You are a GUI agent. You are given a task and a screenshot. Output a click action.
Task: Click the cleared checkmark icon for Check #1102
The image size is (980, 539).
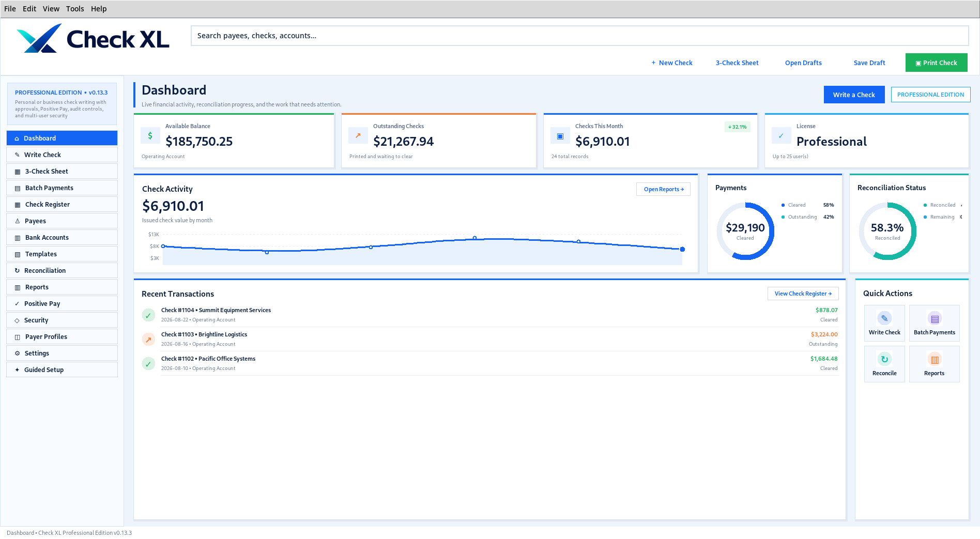tap(148, 364)
